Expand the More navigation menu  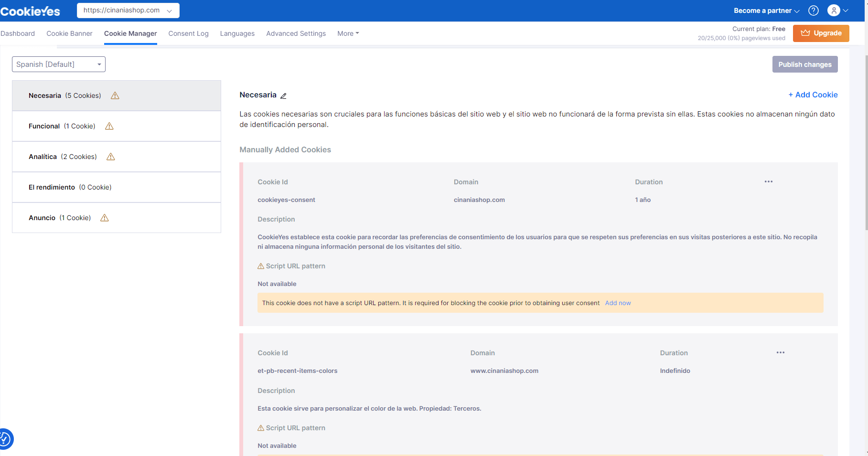pyautogui.click(x=348, y=33)
